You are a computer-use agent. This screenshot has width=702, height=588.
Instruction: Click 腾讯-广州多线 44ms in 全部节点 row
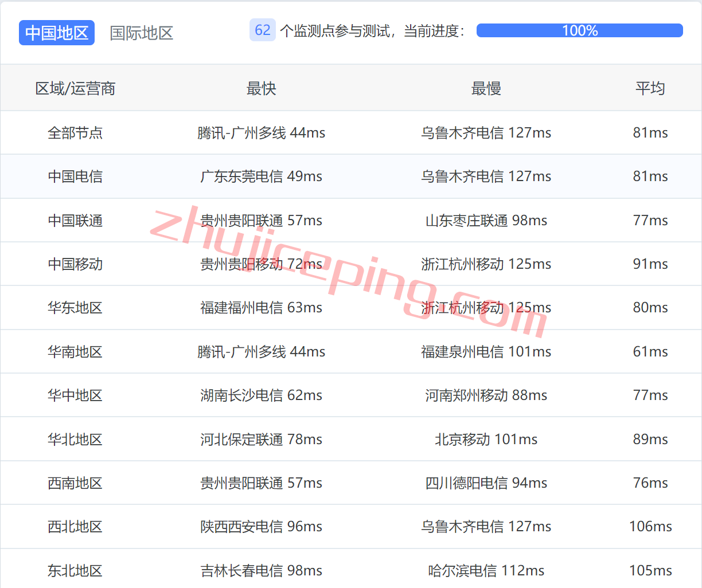[262, 133]
